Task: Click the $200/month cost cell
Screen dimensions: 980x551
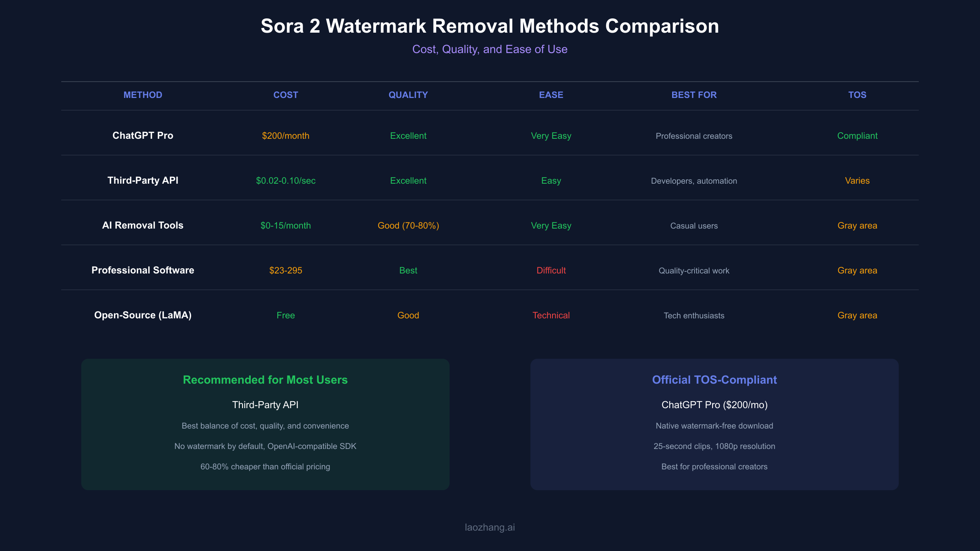Action: (286, 136)
